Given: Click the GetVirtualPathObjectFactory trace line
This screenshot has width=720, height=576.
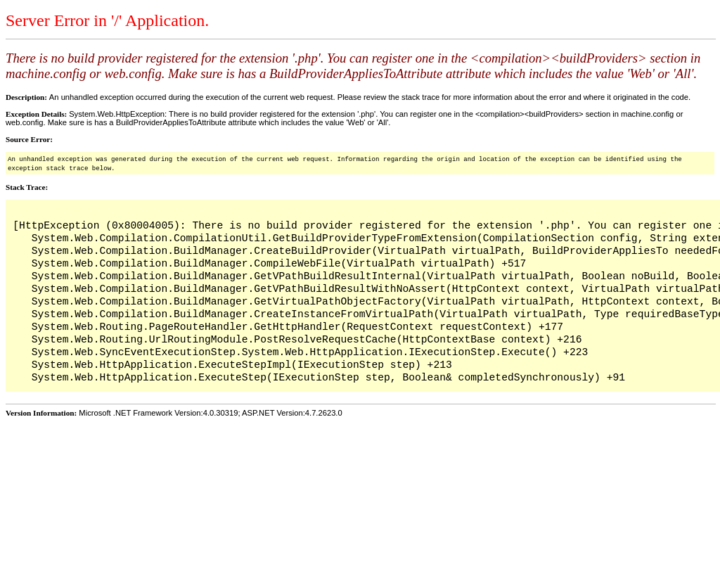Looking at the screenshot, I should (376, 301).
